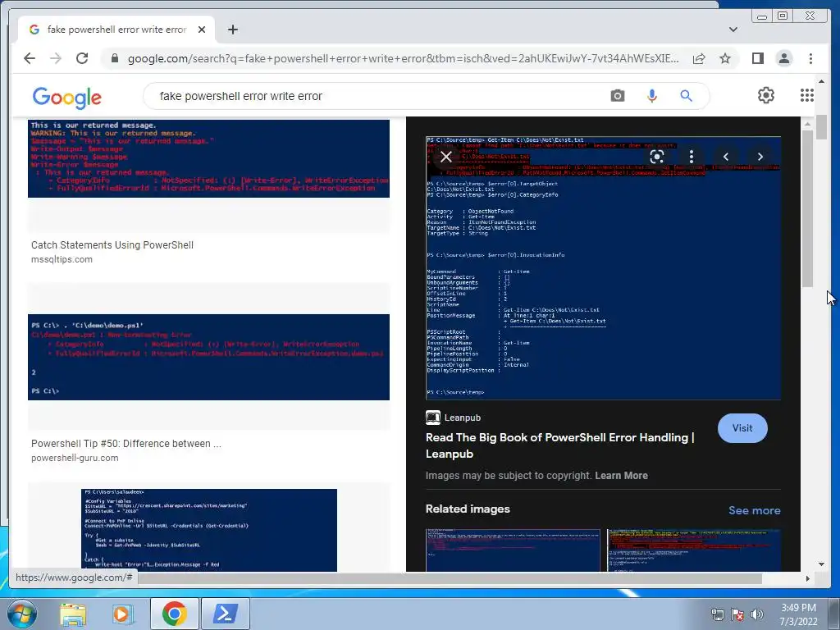This screenshot has width=840, height=630.
Task: Expand the tab search dropdown
Action: click(x=733, y=30)
